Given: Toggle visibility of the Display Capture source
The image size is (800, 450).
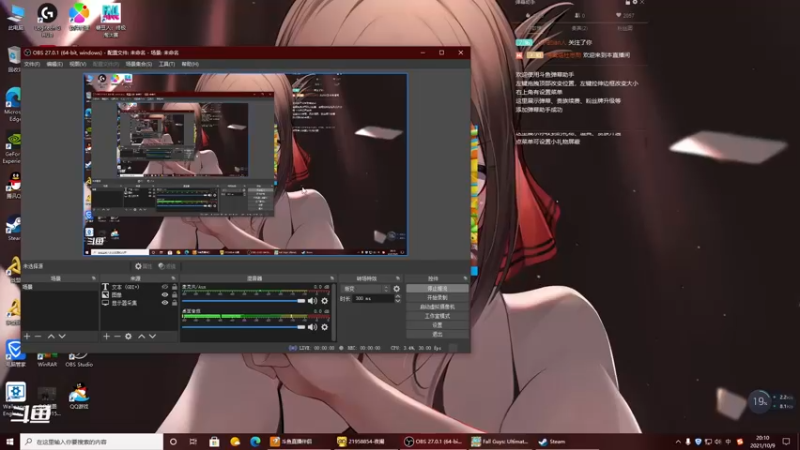Looking at the screenshot, I should (165, 303).
